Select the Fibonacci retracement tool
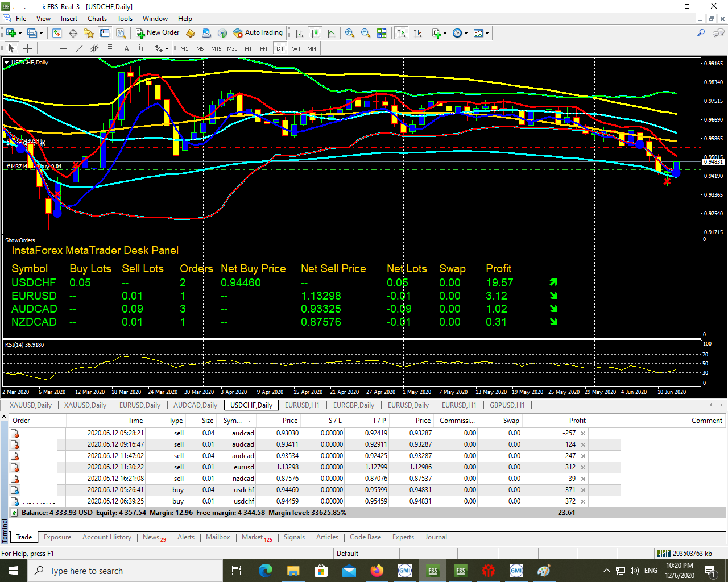The width and height of the screenshot is (728, 582). [x=110, y=48]
